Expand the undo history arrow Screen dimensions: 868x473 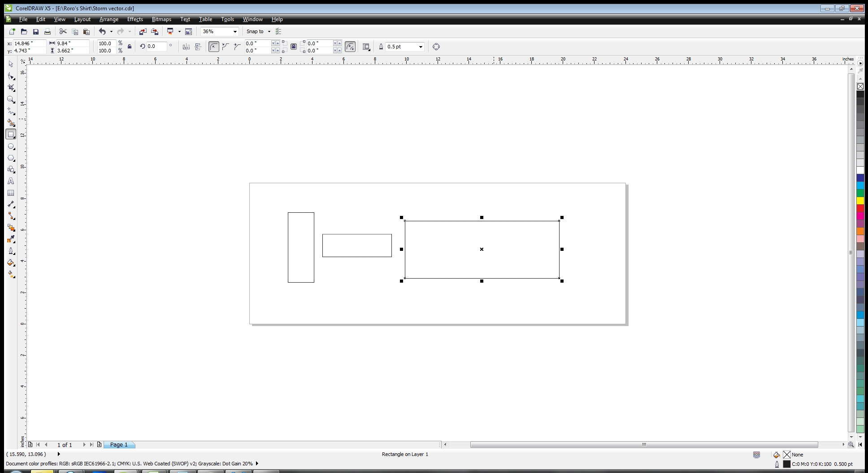click(x=111, y=31)
